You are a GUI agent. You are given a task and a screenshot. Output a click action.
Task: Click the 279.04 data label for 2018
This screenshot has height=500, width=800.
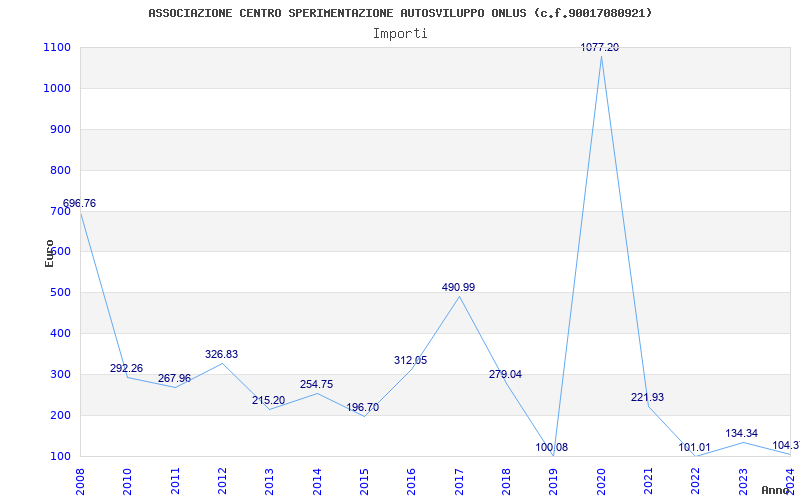tap(505, 374)
